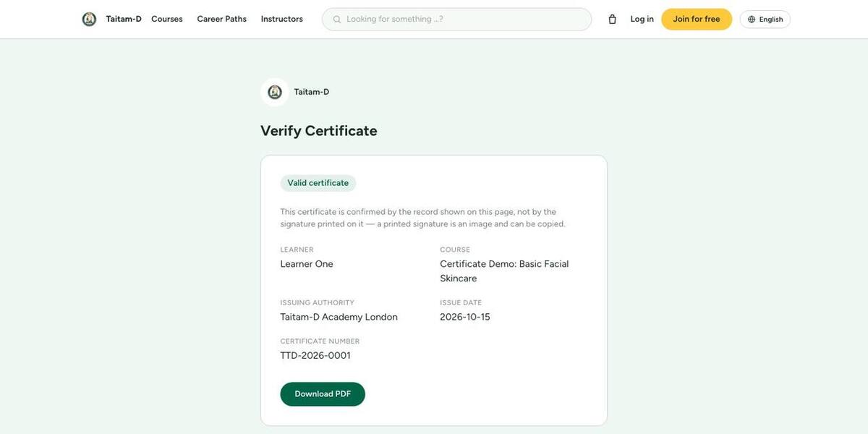This screenshot has width=868, height=434.
Task: Click the Join for free button
Action: [697, 20]
